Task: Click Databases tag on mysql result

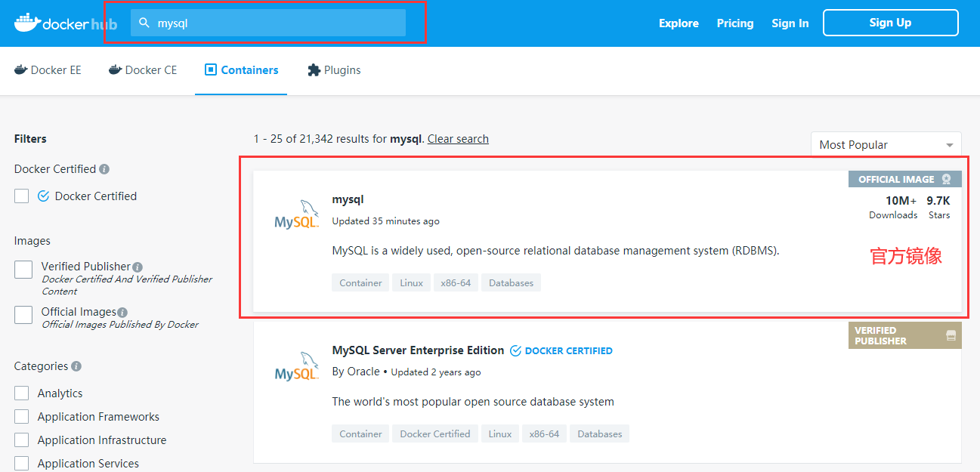Action: tap(511, 283)
